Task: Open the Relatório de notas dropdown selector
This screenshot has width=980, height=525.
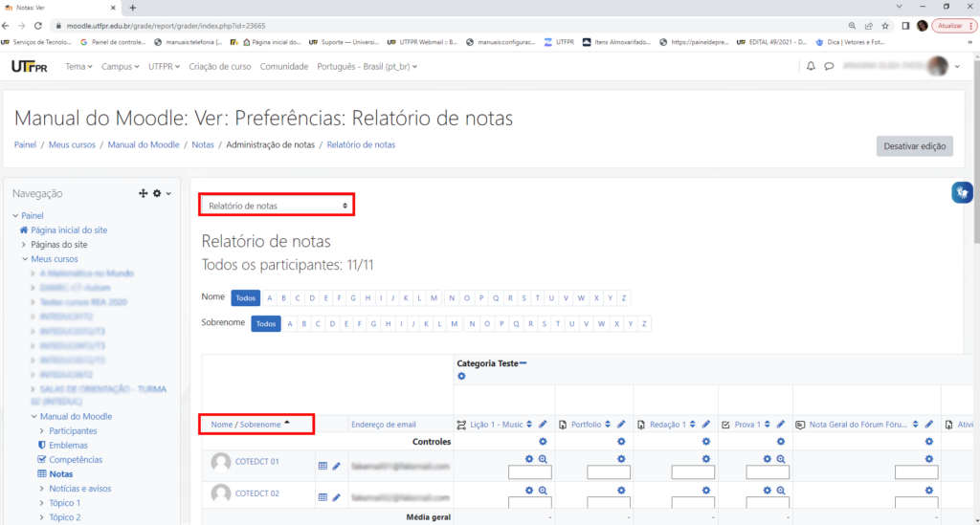Action: click(277, 206)
